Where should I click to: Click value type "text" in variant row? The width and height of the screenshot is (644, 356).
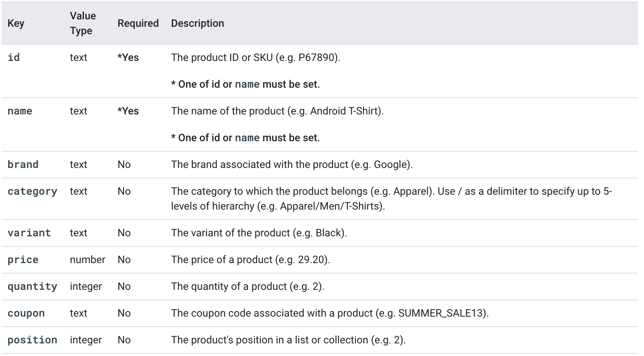click(x=78, y=233)
